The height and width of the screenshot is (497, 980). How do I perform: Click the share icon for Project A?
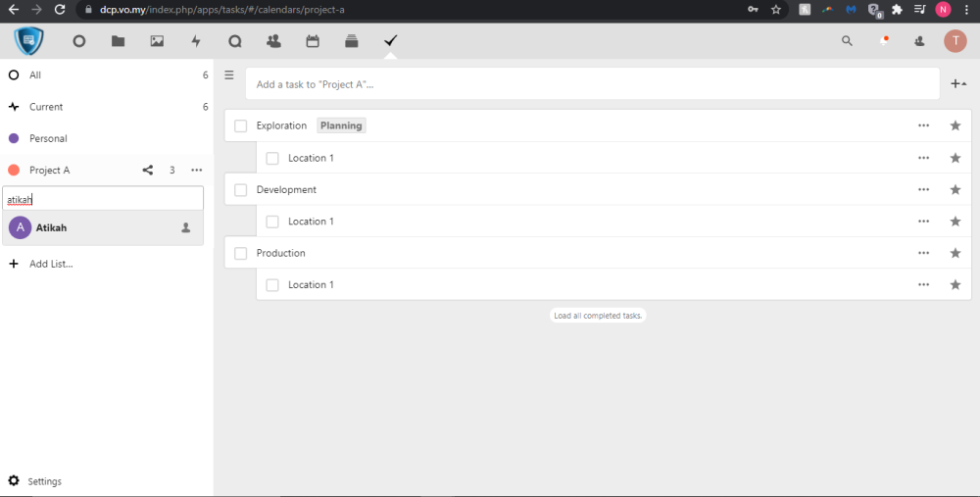coord(148,171)
